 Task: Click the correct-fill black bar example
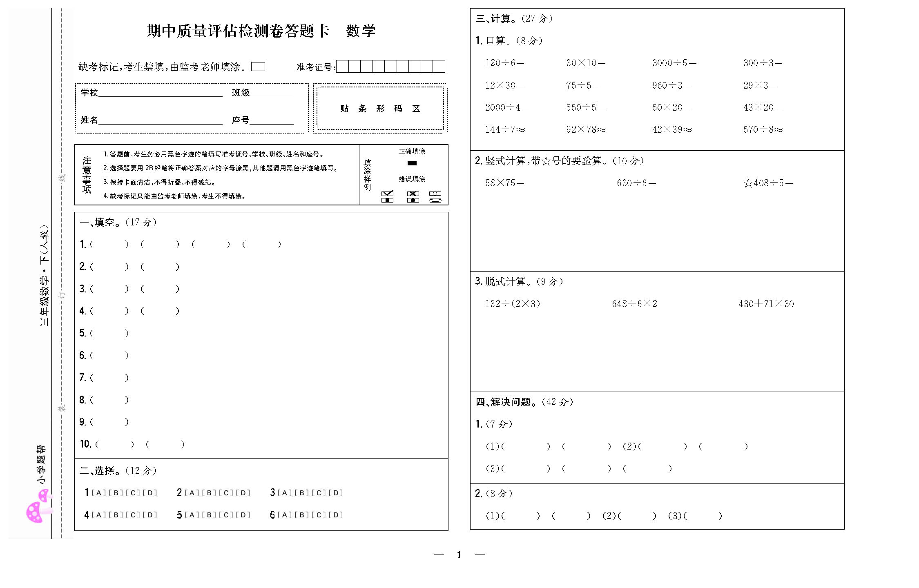pos(412,163)
